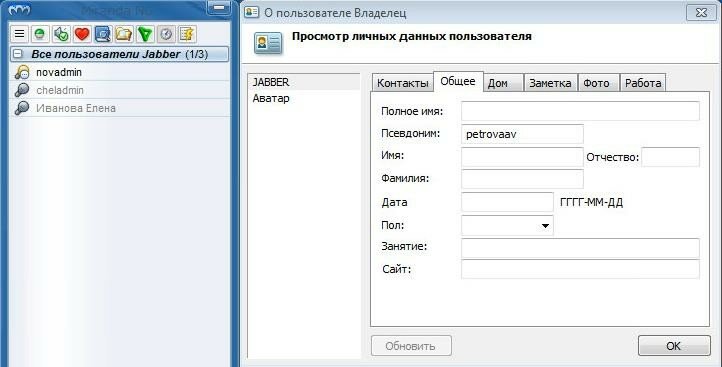The height and width of the screenshot is (367, 722).
Task: Close the О пользователе Владелец dialog
Action: [701, 12]
